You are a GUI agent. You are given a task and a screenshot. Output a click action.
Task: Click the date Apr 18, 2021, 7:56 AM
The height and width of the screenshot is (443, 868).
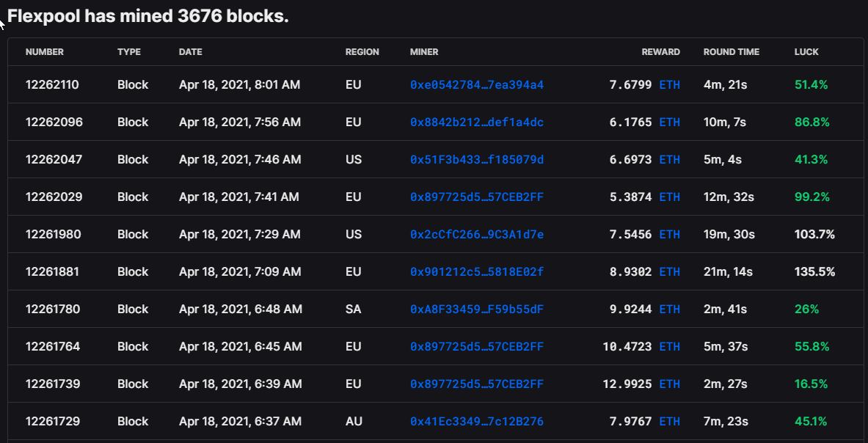click(x=240, y=122)
